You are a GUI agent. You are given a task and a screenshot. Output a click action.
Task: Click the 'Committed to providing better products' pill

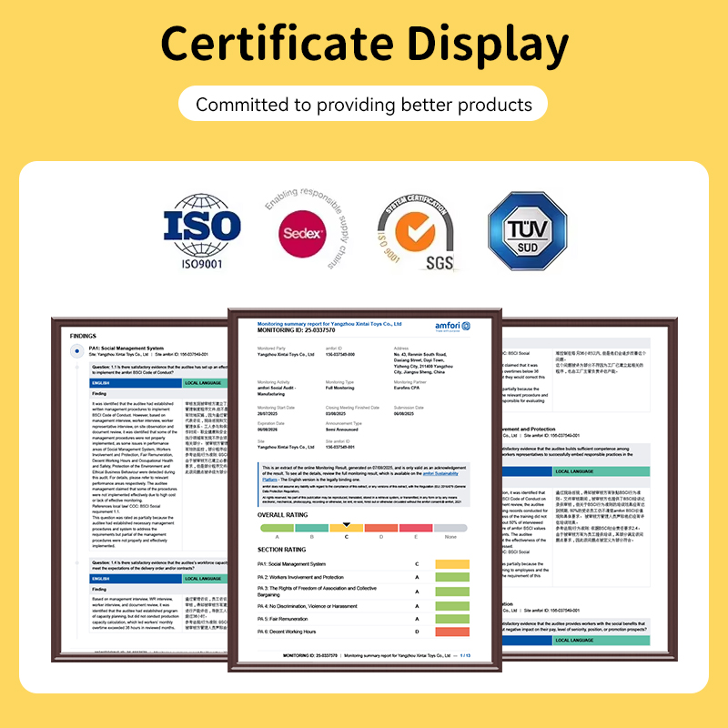(x=363, y=104)
